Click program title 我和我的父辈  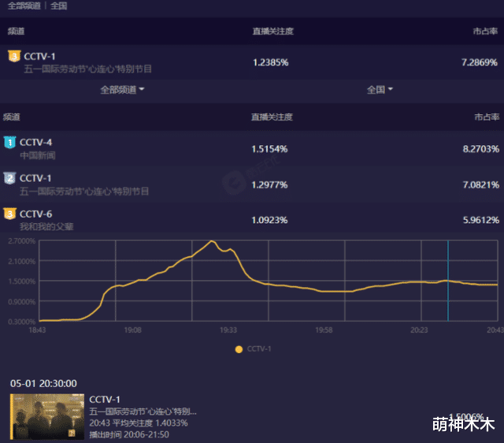(x=46, y=226)
